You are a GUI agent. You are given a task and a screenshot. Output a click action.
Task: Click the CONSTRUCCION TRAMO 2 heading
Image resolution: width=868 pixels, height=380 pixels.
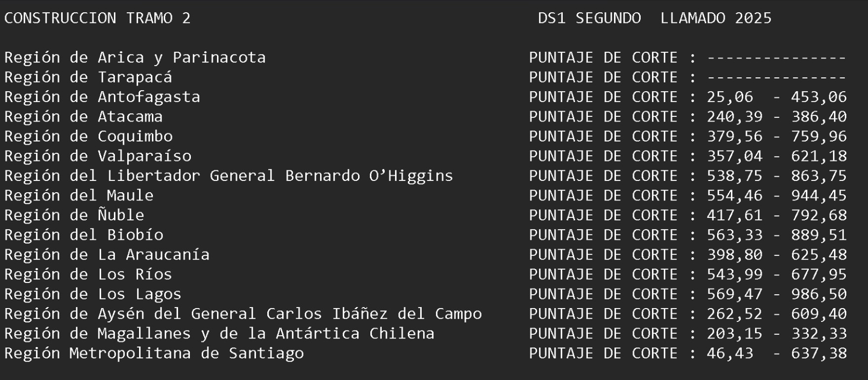pyautogui.click(x=97, y=18)
